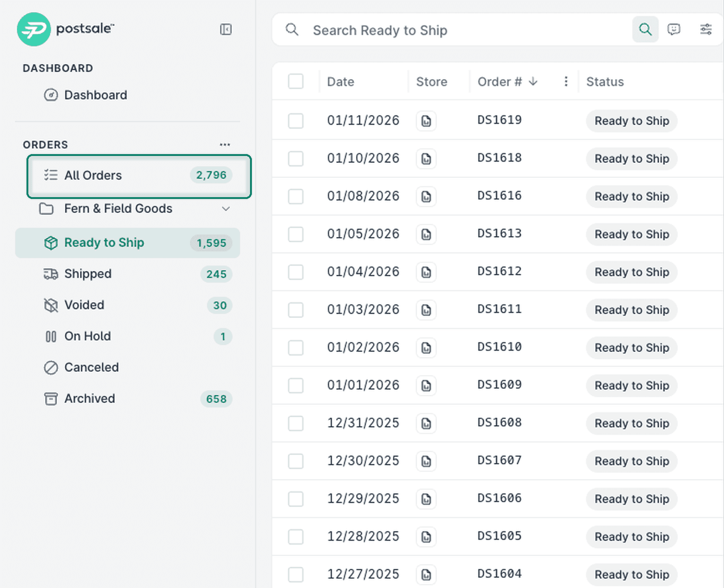This screenshot has height=588, width=724.
Task: Check the box for order DS1619
Action: coord(296,121)
